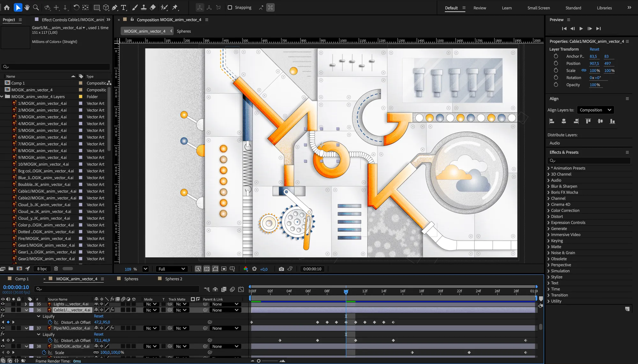The height and width of the screenshot is (364, 638).
Task: Collapse the Liquify effect on Cable1 layer
Action: point(39,317)
